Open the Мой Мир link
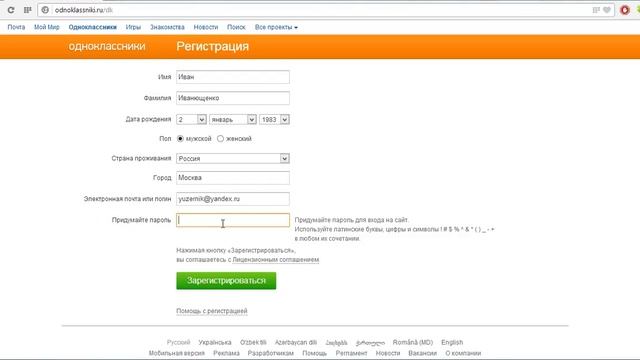This screenshot has height=360, width=640. point(47,27)
